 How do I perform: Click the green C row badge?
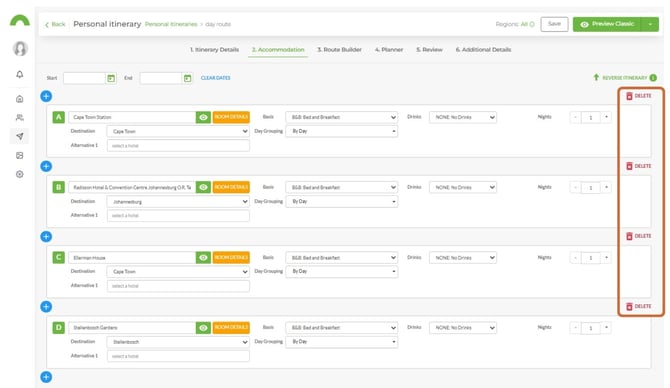[59, 257]
